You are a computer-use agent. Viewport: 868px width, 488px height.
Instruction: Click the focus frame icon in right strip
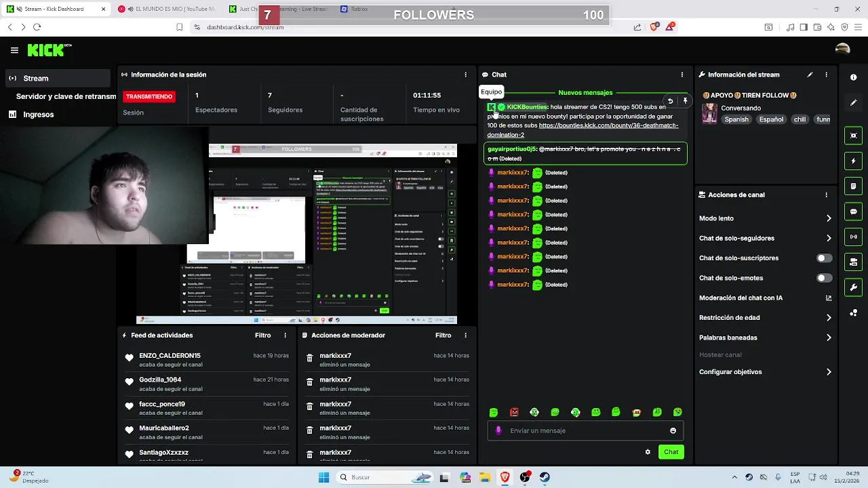[x=853, y=136]
